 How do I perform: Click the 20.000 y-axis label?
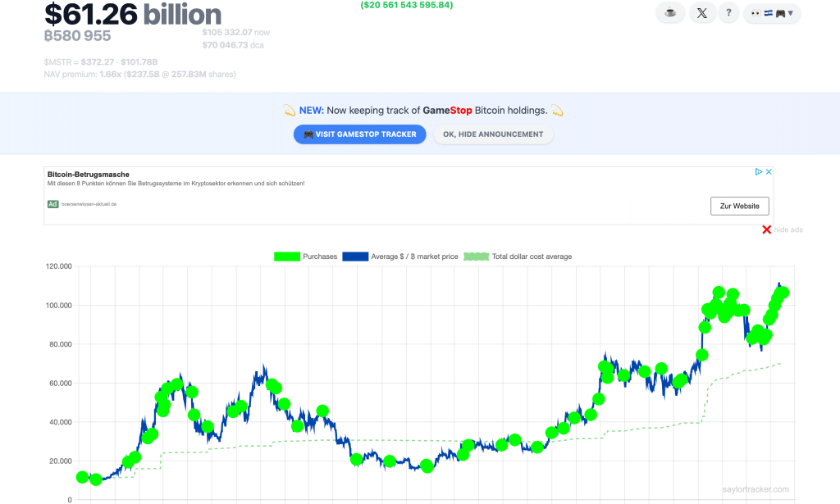pyautogui.click(x=61, y=461)
